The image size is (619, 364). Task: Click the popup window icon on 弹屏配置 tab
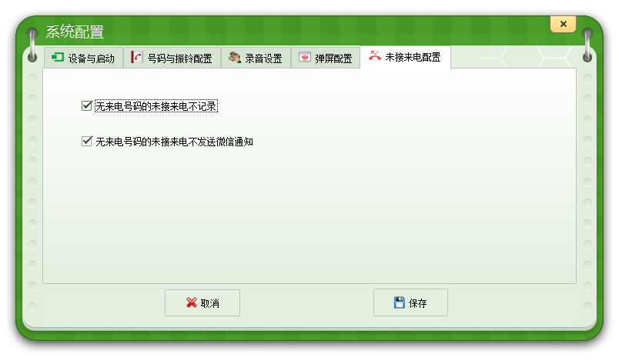tap(305, 58)
